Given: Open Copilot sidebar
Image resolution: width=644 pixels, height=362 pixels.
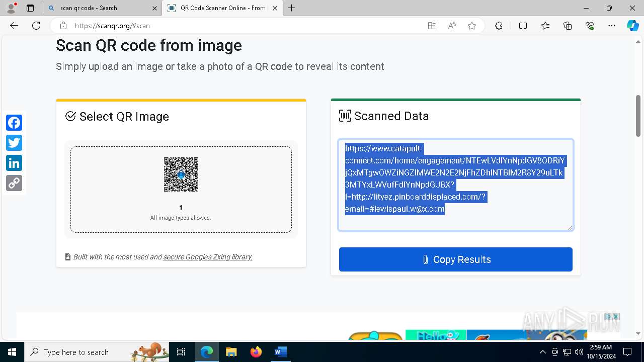Looking at the screenshot, I should tap(632, 26).
